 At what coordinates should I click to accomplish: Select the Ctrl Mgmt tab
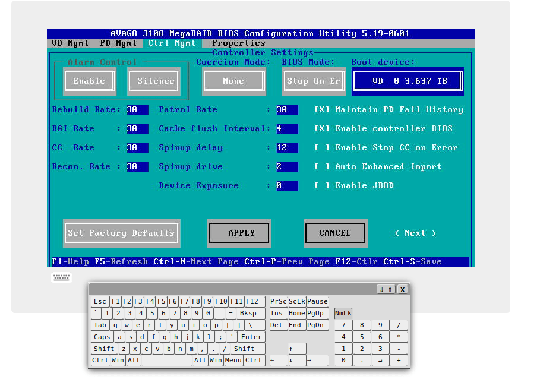172,43
